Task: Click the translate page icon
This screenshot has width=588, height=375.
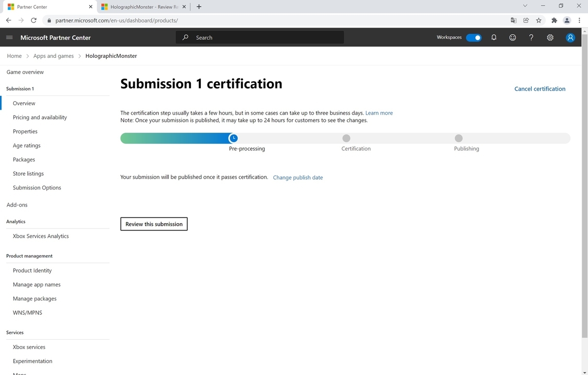Action: click(x=513, y=21)
